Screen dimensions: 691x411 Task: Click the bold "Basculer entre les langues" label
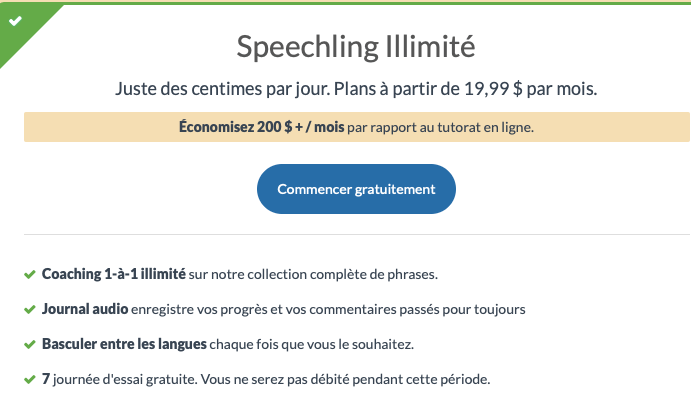pyautogui.click(x=124, y=344)
